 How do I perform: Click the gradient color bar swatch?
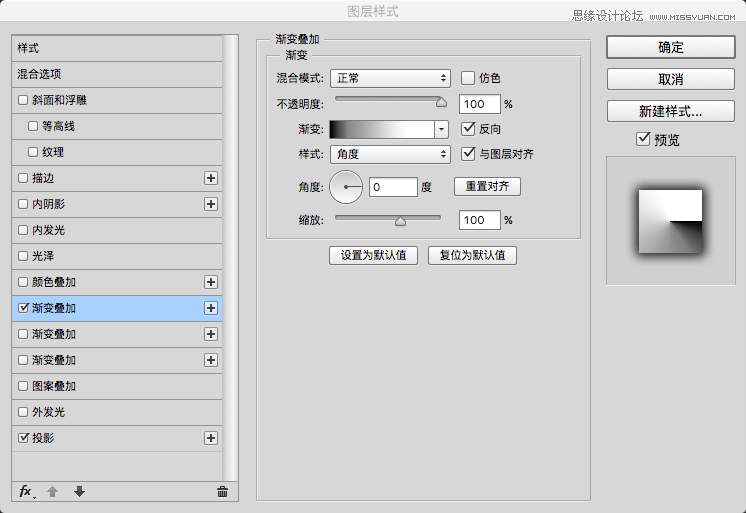click(382, 129)
